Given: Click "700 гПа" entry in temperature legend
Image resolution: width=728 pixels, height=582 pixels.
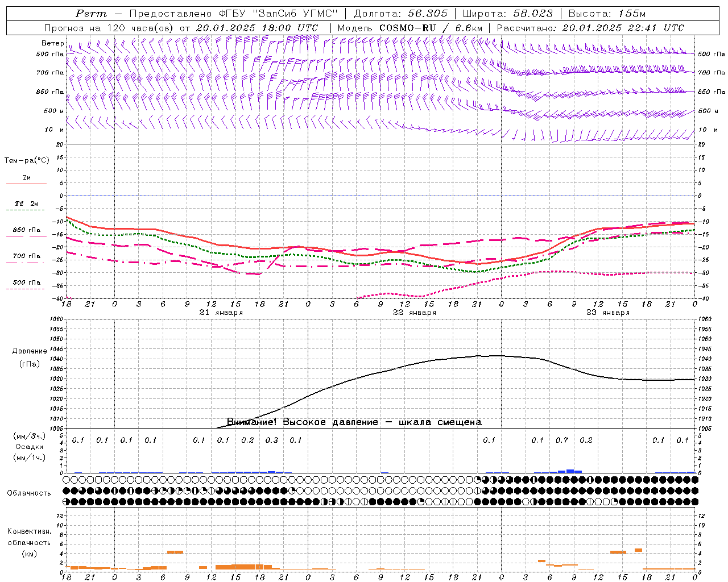Looking at the screenshot, I should pyautogui.click(x=26, y=256).
